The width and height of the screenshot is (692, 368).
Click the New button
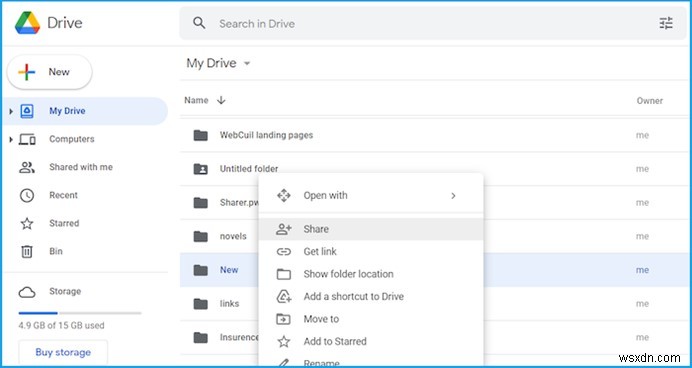point(49,72)
